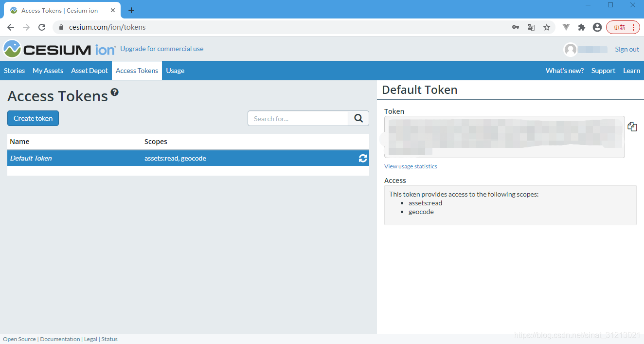Image resolution: width=644 pixels, height=344 pixels.
Task: Close the Access Tokens browser tab
Action: 113,10
